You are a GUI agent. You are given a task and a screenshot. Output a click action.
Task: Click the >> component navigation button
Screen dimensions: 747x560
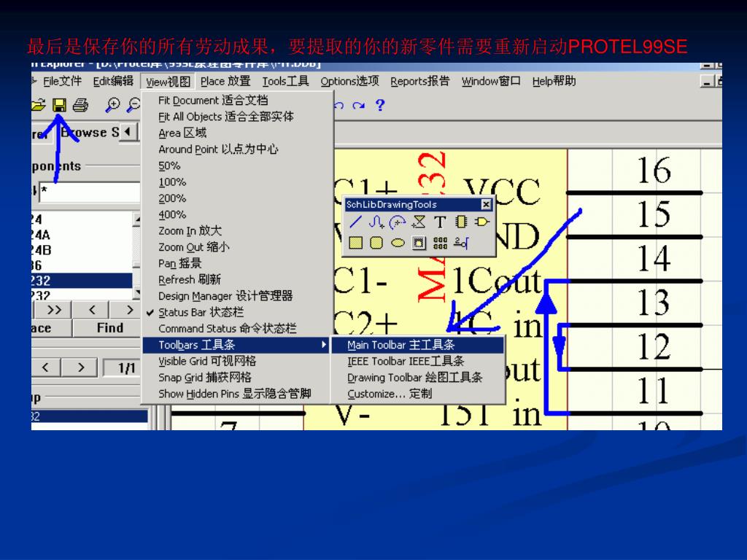pos(53,310)
